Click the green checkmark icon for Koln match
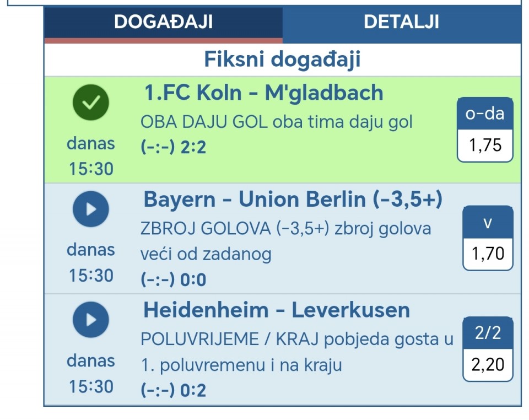Viewport: 529px width, 420px height. click(91, 102)
